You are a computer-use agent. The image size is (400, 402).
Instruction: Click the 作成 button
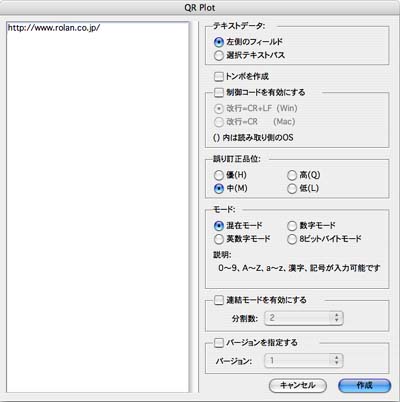click(x=364, y=386)
